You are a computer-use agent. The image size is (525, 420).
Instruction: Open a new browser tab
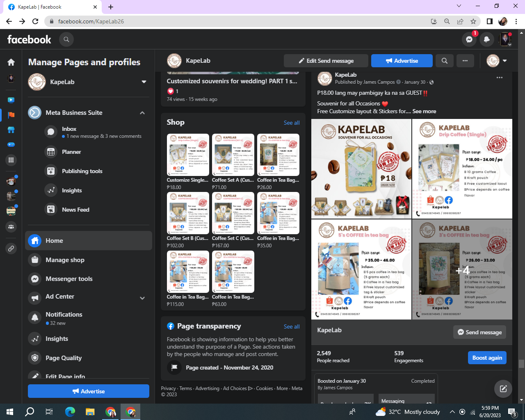111,7
